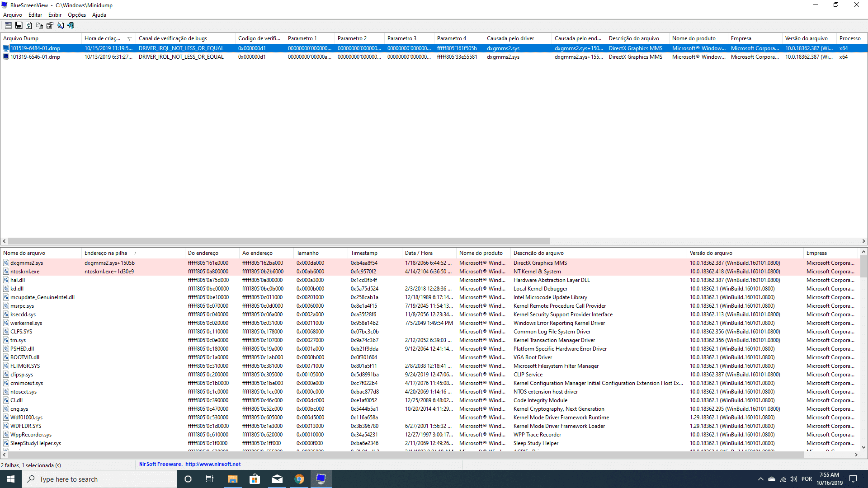Click the POR language indicator
This screenshot has width=868, height=488.
pyautogui.click(x=807, y=479)
